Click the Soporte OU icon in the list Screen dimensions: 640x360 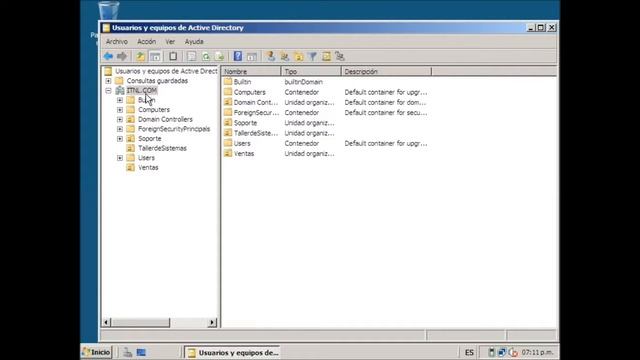tap(228, 122)
